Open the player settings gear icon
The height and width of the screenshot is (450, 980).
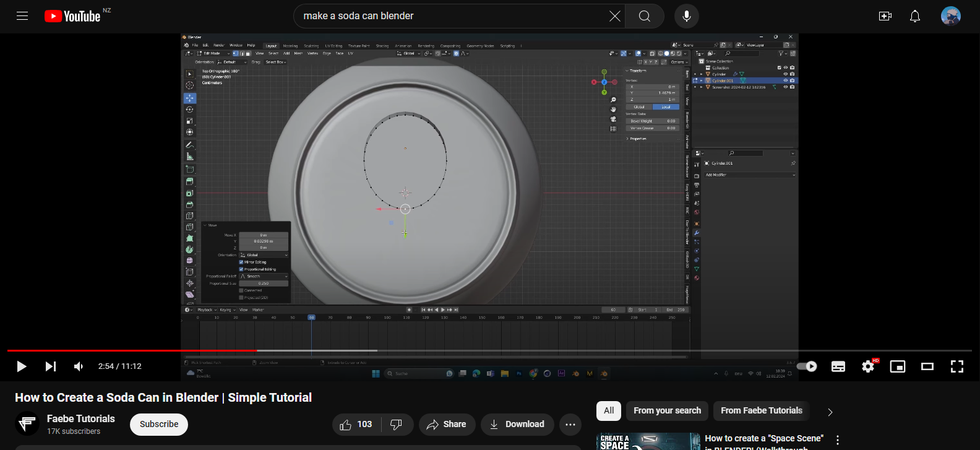[x=868, y=366]
